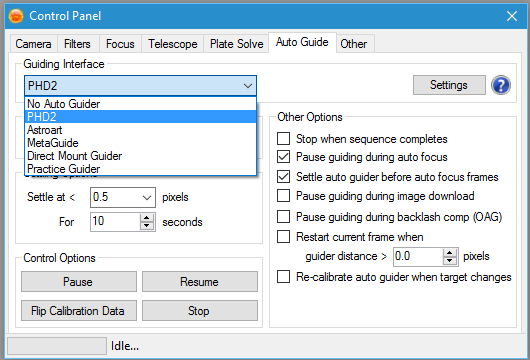This screenshot has width=530, height=360.
Task: Select the Telescope tab
Action: (172, 44)
